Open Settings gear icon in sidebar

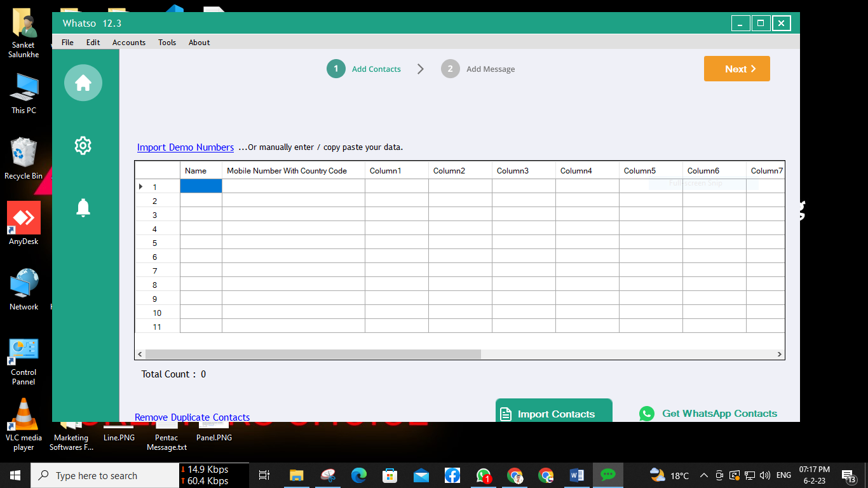pyautogui.click(x=83, y=146)
